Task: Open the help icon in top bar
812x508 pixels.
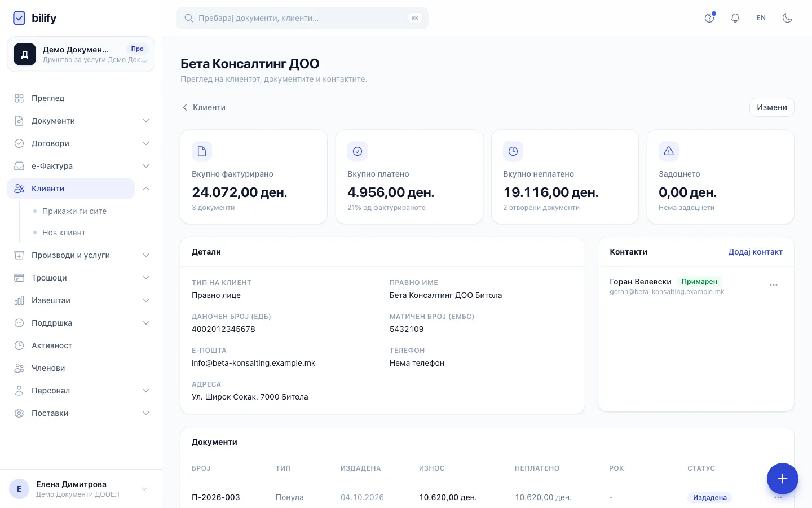Action: click(709, 18)
